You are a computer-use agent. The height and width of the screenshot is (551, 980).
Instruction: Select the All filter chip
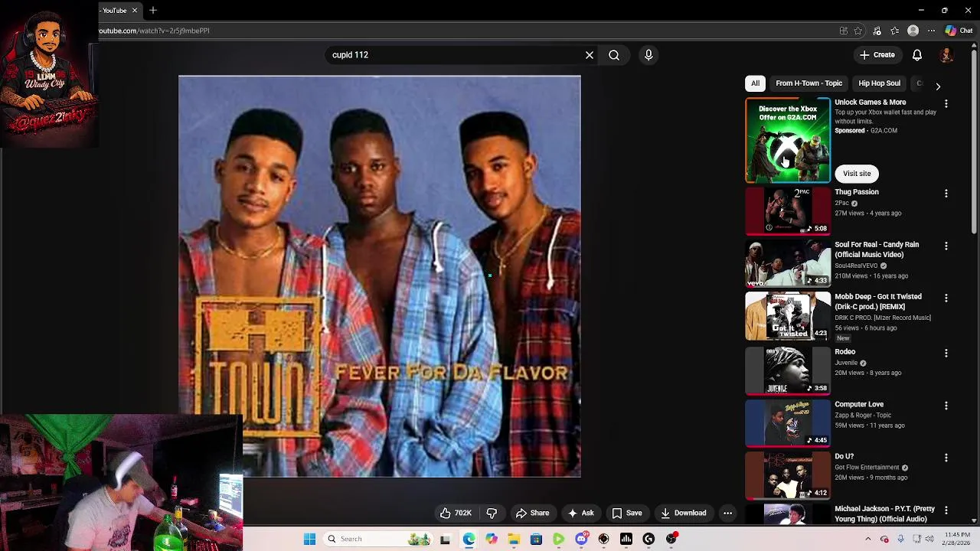coord(755,83)
